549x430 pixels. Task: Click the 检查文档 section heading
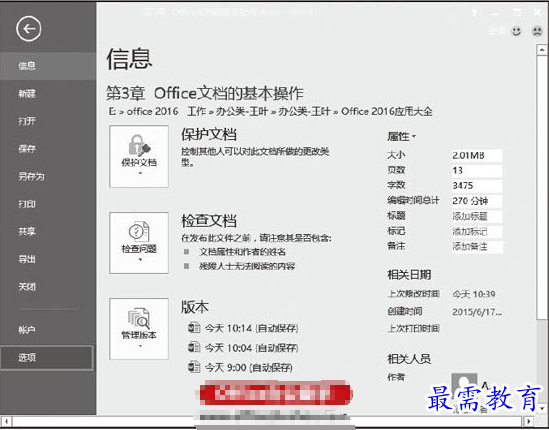pyautogui.click(x=209, y=221)
